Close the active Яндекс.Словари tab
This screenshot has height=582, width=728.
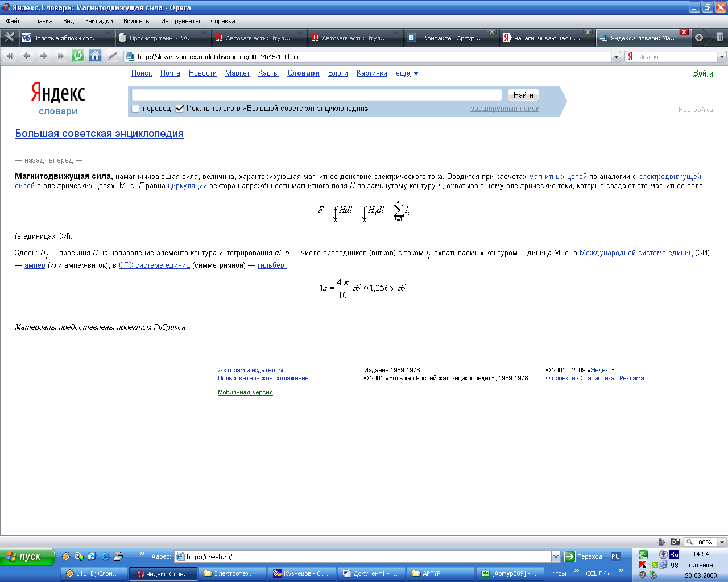[x=684, y=32]
